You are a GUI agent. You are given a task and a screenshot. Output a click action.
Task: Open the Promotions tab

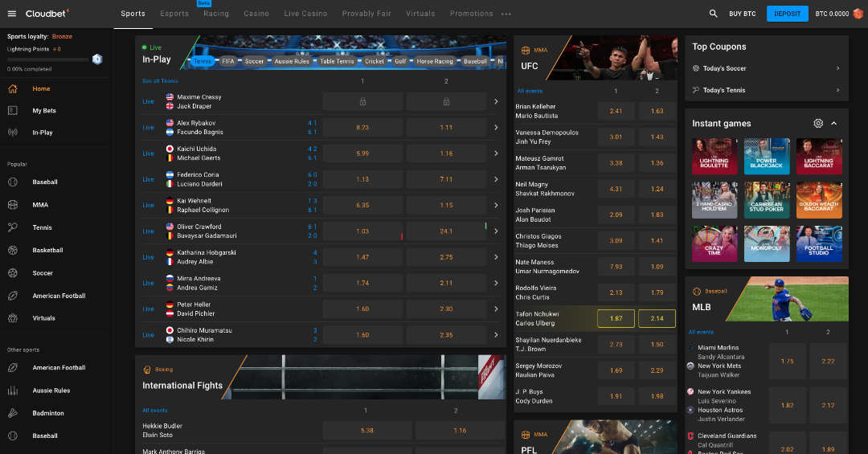point(471,14)
